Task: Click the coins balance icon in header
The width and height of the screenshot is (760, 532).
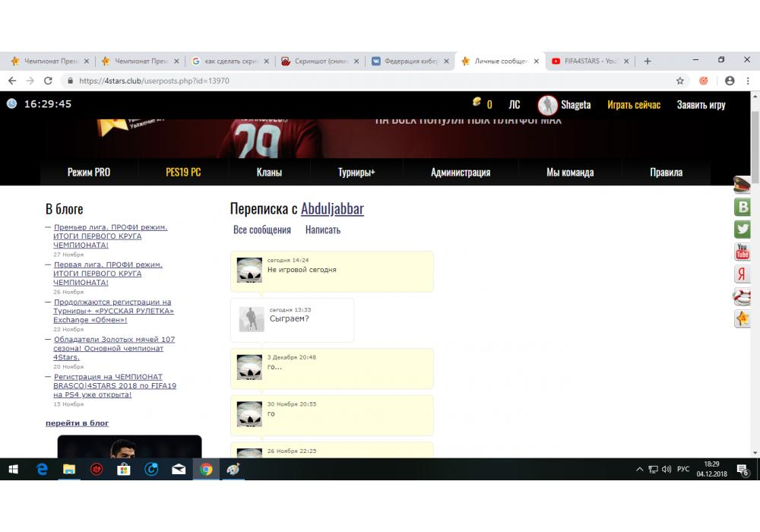Action: pyautogui.click(x=477, y=103)
